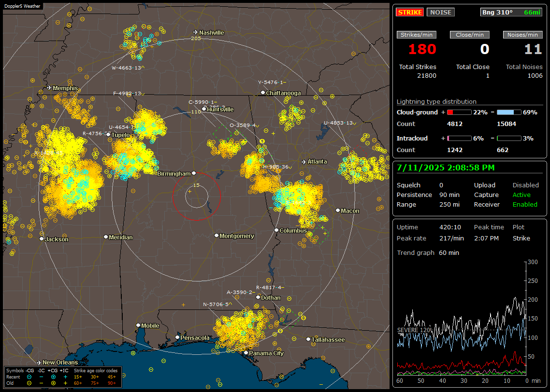Click the Recent +CG legend symbol

pos(53,377)
